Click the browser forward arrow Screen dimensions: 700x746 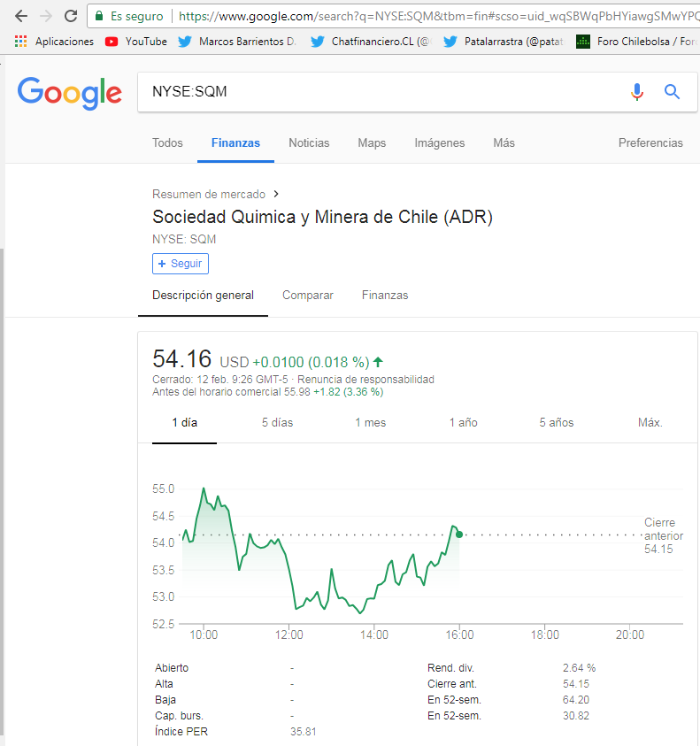coord(46,16)
